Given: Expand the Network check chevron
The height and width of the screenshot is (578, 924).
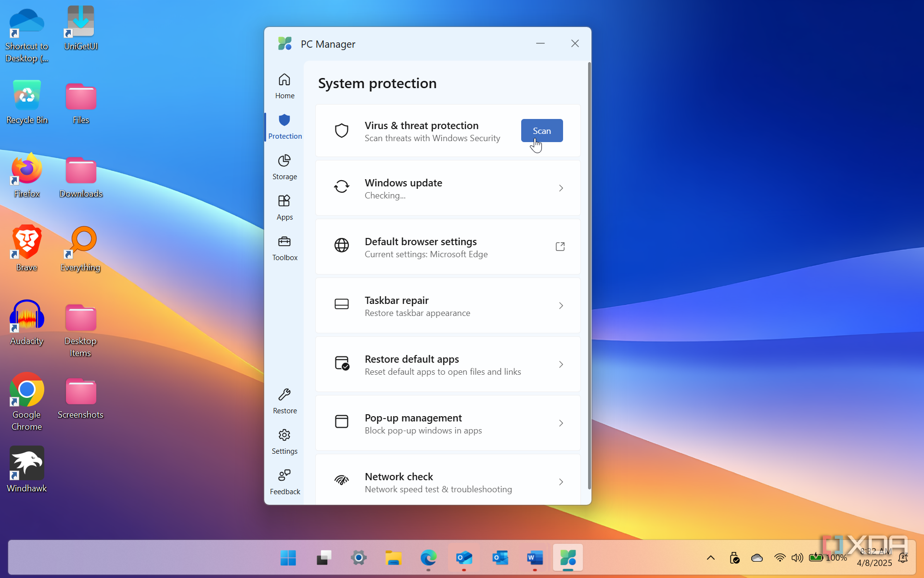Looking at the screenshot, I should [561, 482].
